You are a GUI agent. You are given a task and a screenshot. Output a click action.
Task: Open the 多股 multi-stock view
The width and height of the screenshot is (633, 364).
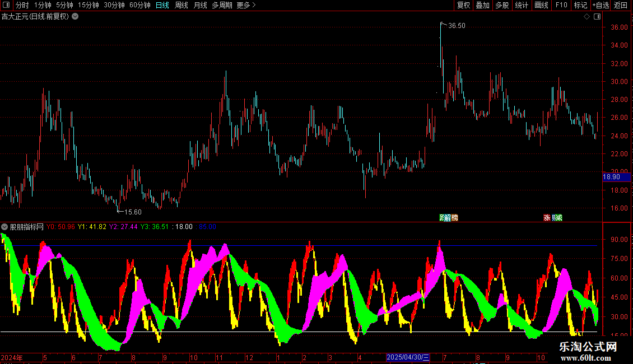tap(502, 5)
